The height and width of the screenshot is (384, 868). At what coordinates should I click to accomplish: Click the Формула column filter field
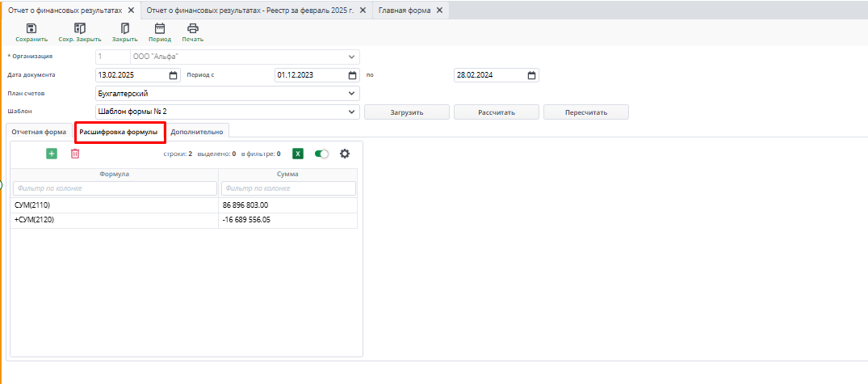114,188
